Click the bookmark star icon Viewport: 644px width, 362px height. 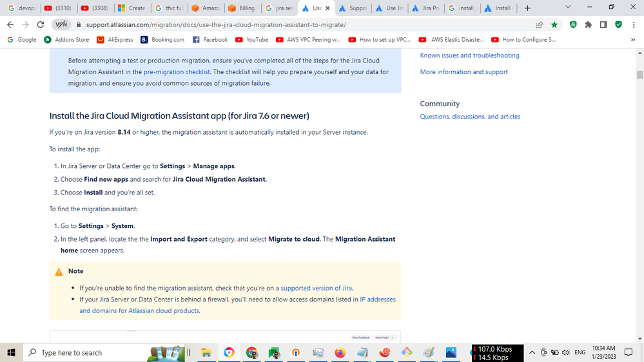pos(554,24)
